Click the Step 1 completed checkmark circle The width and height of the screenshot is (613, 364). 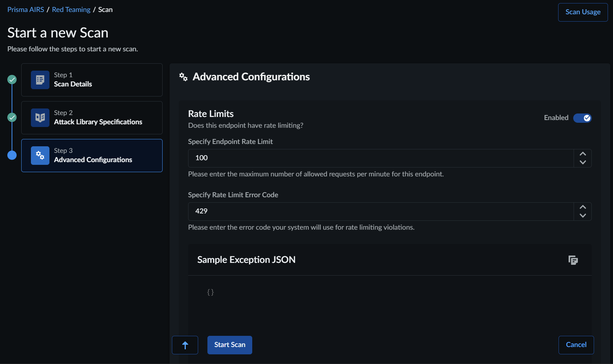pos(12,80)
